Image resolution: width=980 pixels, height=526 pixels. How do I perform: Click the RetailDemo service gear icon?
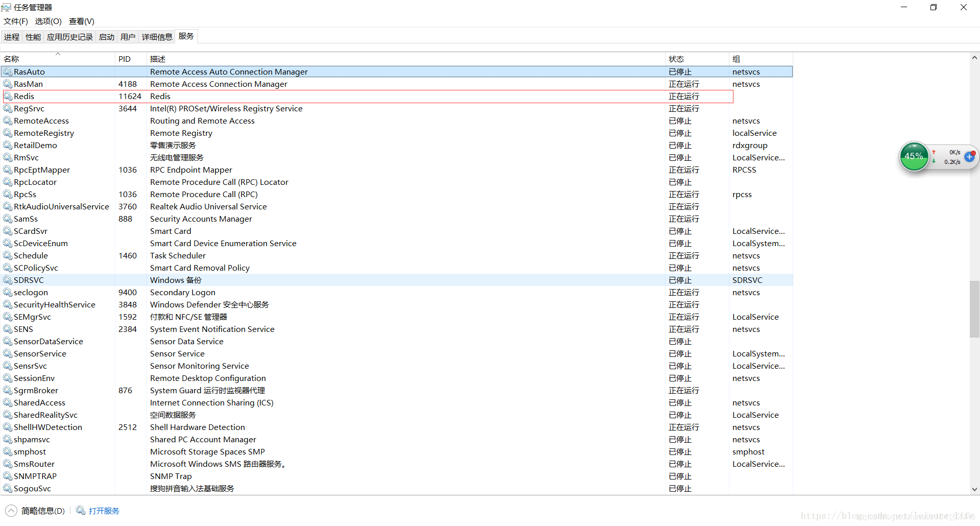(8, 146)
